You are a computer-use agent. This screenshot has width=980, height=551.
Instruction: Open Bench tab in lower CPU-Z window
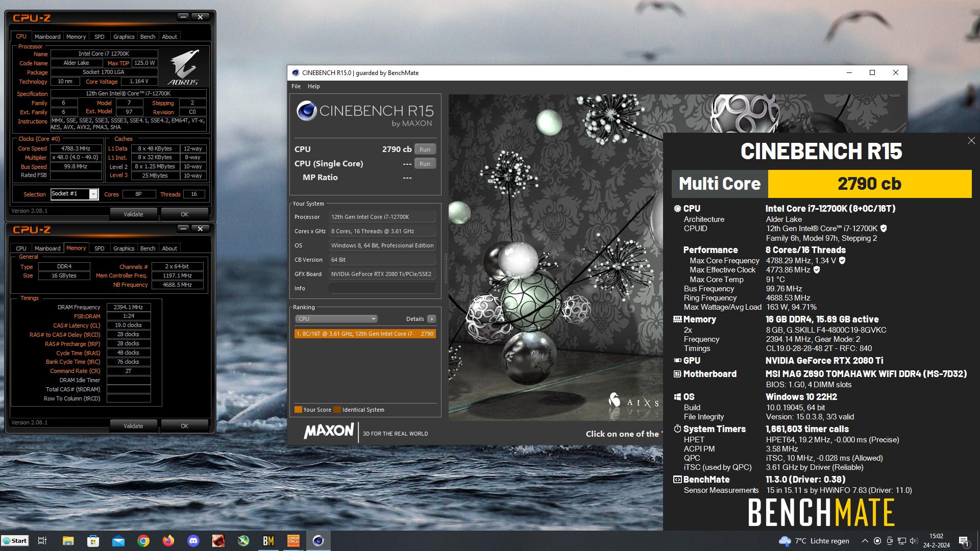point(148,248)
